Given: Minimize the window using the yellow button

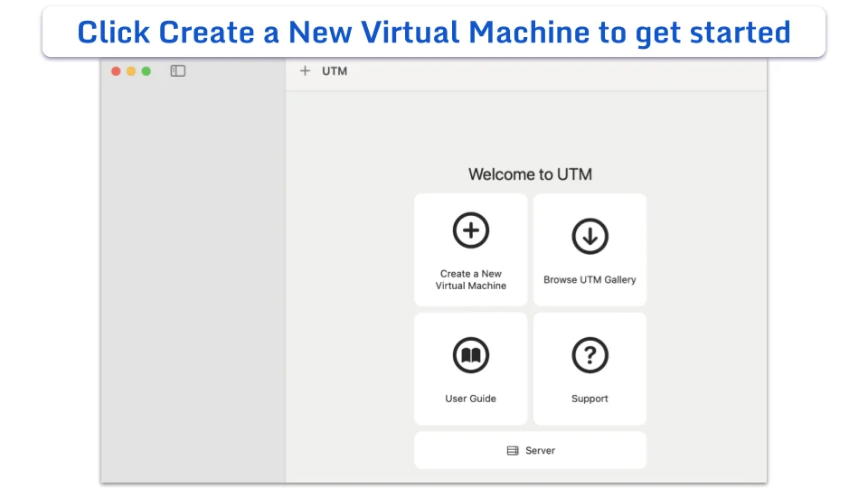Looking at the screenshot, I should click(131, 70).
